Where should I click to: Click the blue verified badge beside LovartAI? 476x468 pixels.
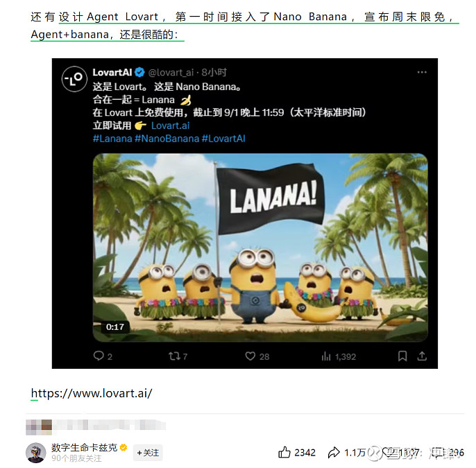coord(139,72)
